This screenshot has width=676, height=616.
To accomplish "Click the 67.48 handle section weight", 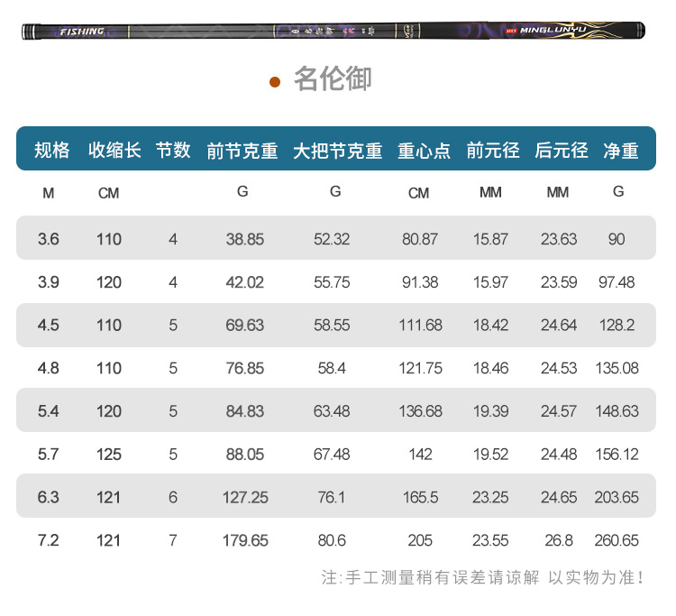I will (x=332, y=455).
